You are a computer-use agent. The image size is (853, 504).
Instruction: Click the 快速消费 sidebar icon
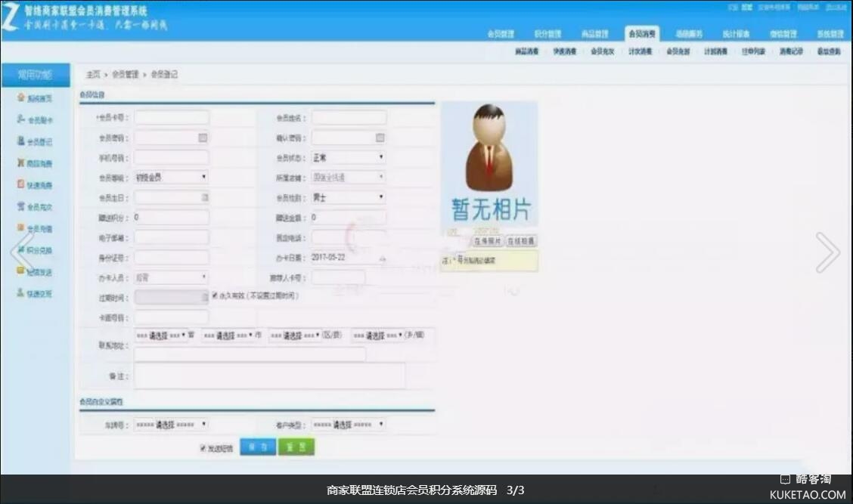(21, 184)
